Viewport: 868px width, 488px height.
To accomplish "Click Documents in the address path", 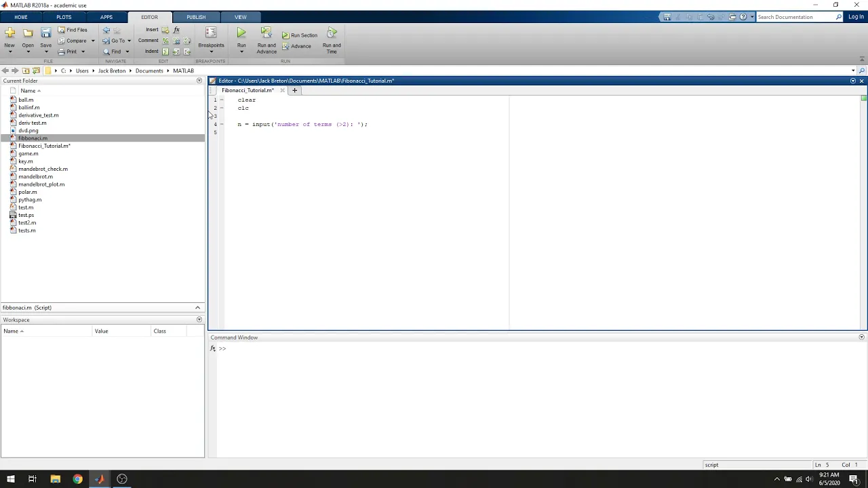I will point(149,70).
